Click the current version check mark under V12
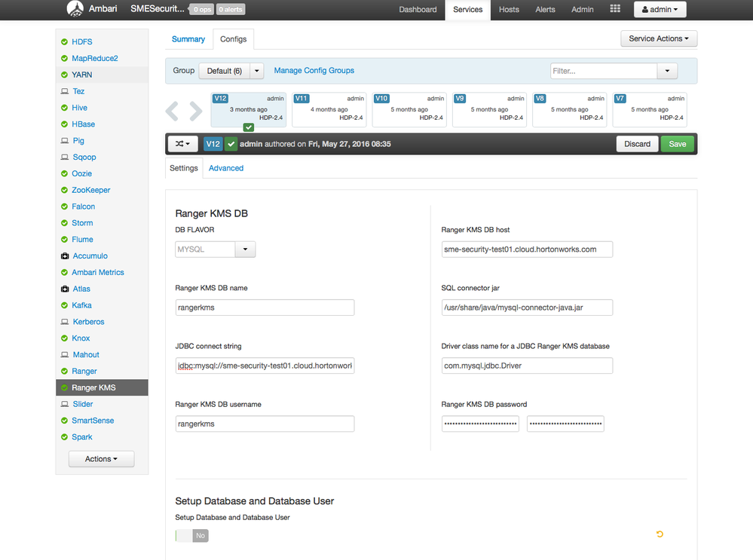The width and height of the screenshot is (753, 560). (248, 127)
